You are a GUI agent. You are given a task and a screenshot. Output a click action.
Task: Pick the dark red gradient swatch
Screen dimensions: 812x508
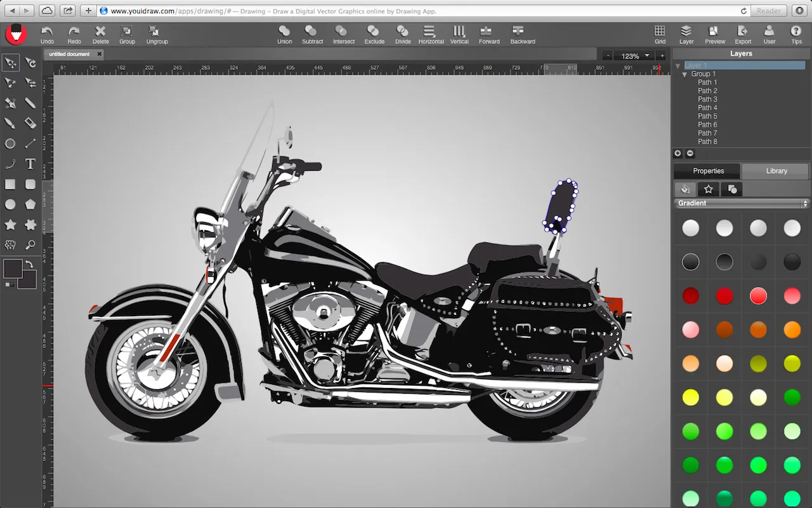click(x=691, y=295)
